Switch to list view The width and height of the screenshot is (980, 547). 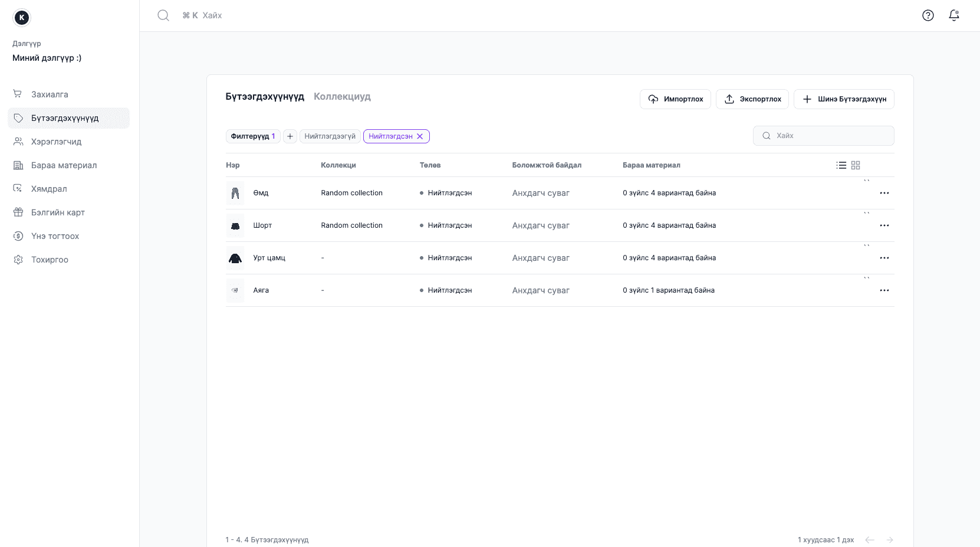pyautogui.click(x=841, y=165)
